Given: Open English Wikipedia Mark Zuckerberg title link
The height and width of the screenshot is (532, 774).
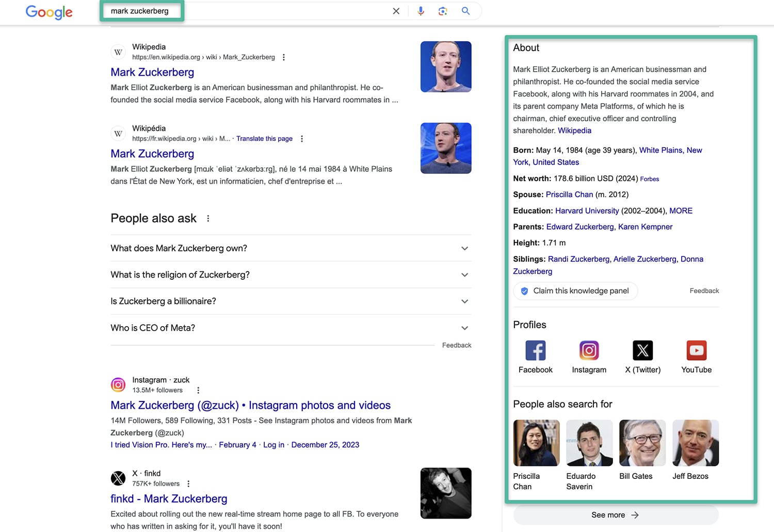Looking at the screenshot, I should coord(152,72).
